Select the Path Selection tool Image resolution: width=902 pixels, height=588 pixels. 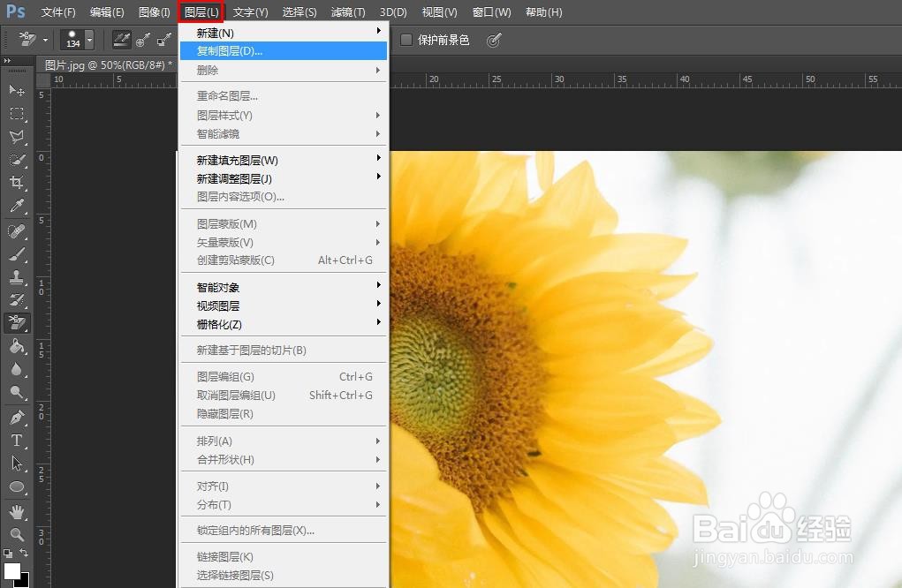[17, 464]
